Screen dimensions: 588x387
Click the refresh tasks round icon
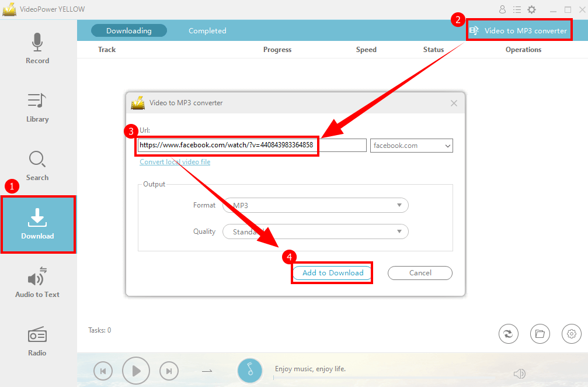tap(509, 334)
